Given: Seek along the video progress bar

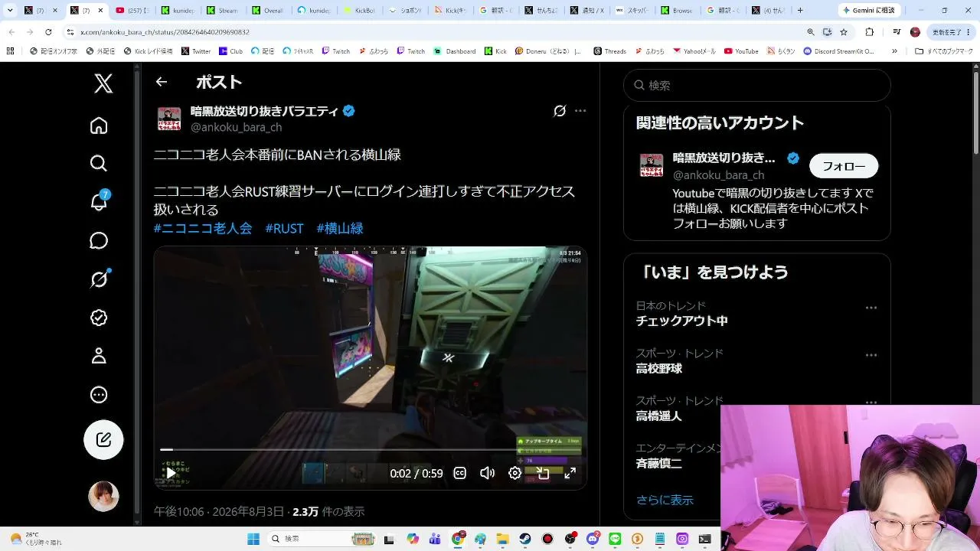Looking at the screenshot, I should coord(371,450).
